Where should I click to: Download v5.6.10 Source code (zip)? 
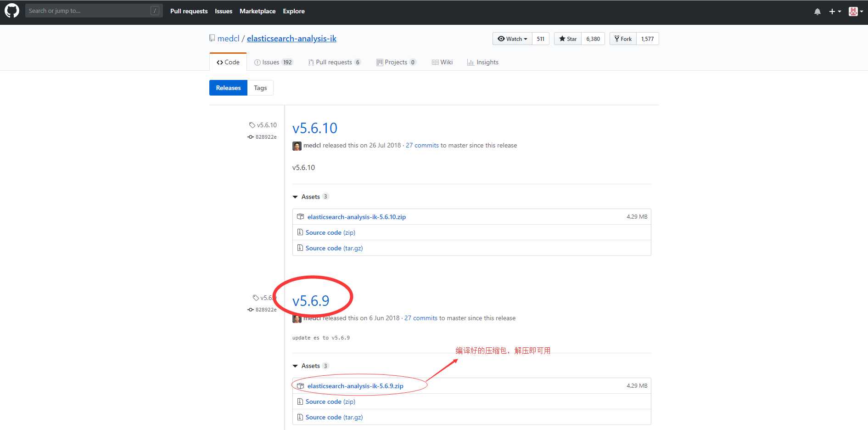[330, 232]
